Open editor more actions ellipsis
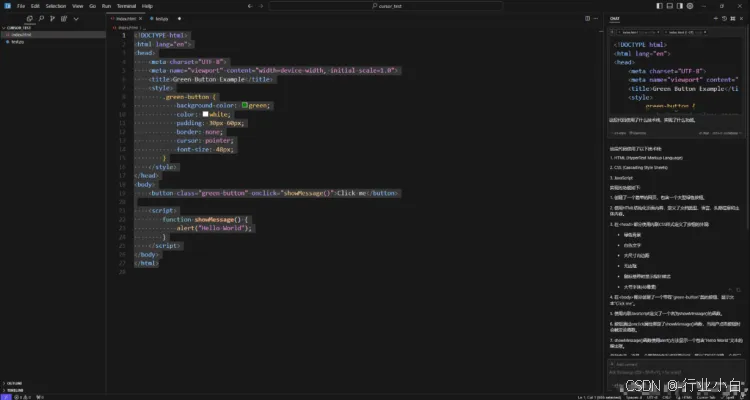 click(x=596, y=19)
